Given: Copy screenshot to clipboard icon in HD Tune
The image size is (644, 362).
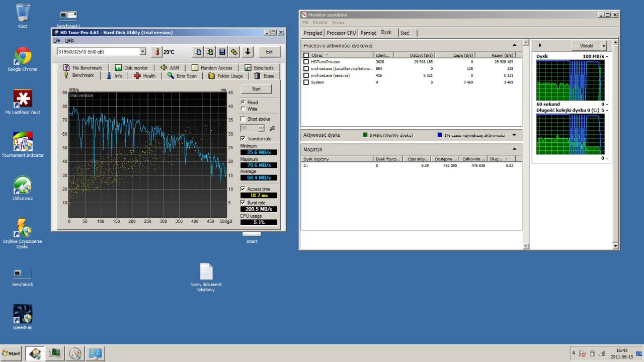Looking at the screenshot, I should (210, 52).
